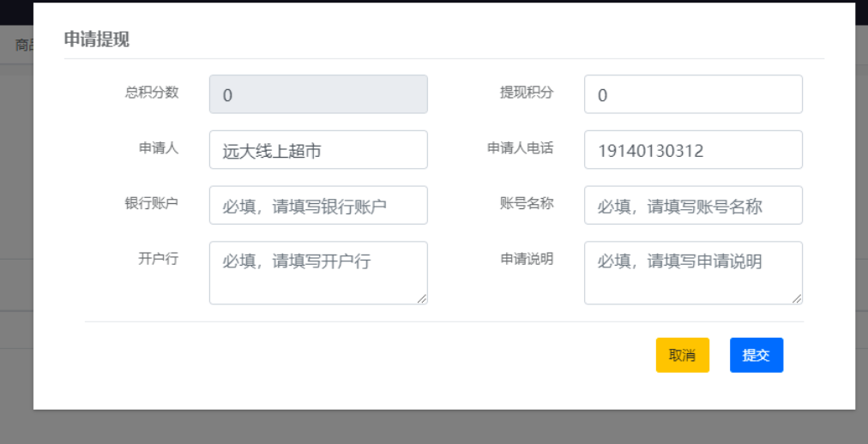Click inside the 申请说明 text area
Viewport: 868px width, 444px height.
click(x=693, y=273)
